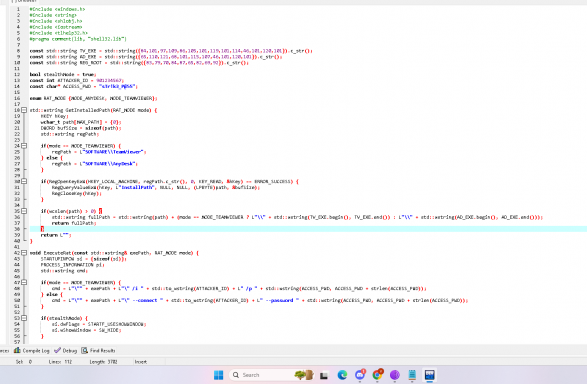
Task: Click the tree image in the search box
Action: click(304, 375)
